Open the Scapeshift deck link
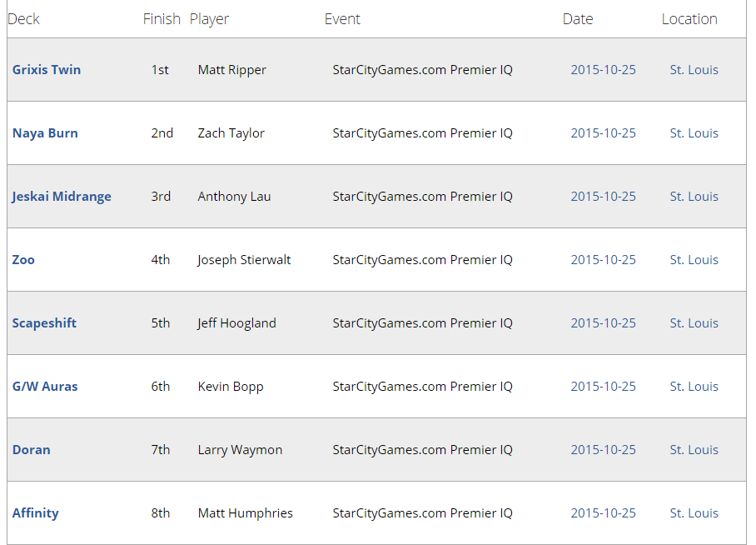Image resolution: width=756 pixels, height=545 pixels. tap(44, 323)
